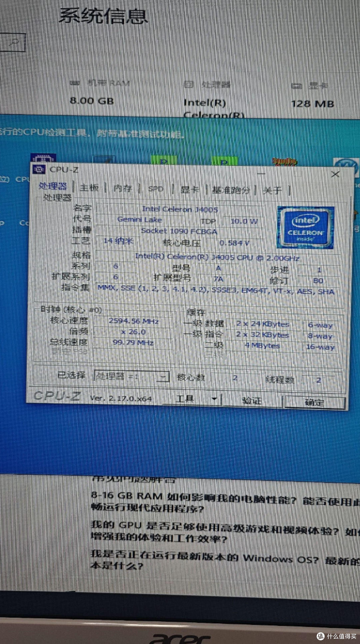
Task: Select the SPD tab
Action: click(156, 189)
